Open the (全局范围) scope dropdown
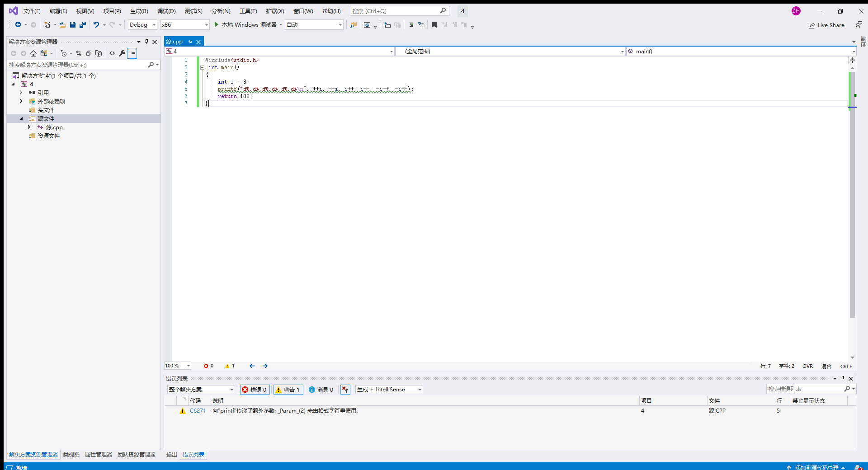 coord(510,52)
